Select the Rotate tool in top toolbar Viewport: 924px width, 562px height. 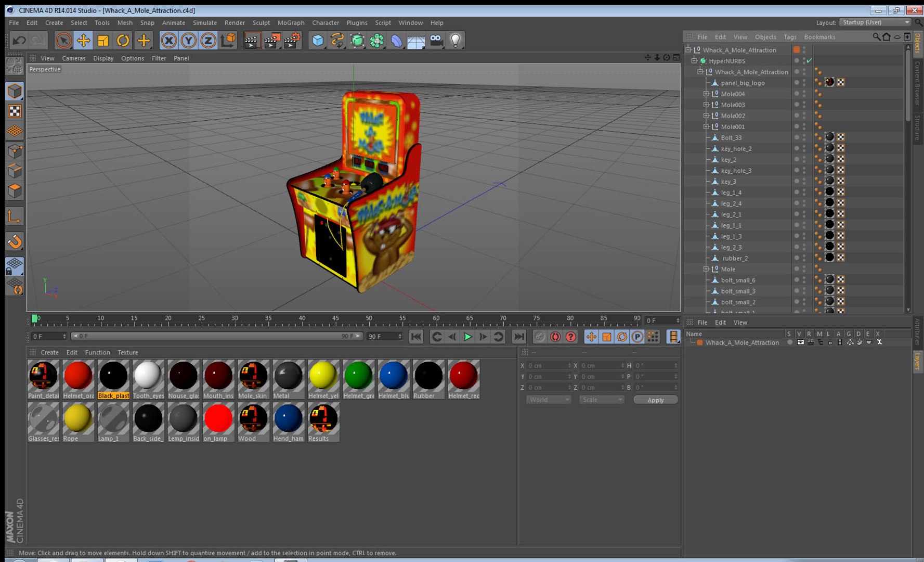pos(123,41)
